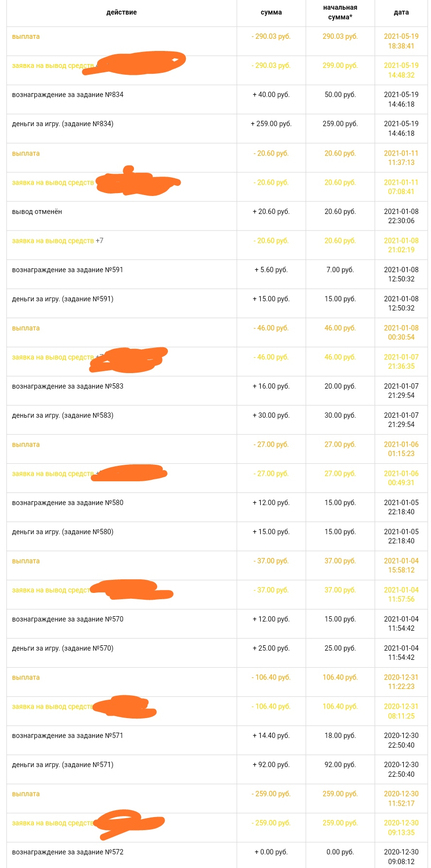Click the date '2021-05-19 18:38:41'
This screenshot has width=431, height=868.
[401, 41]
